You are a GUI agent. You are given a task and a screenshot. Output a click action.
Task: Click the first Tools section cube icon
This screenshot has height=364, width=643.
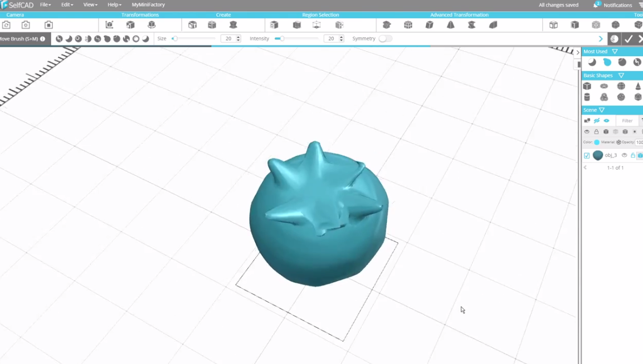[554, 25]
